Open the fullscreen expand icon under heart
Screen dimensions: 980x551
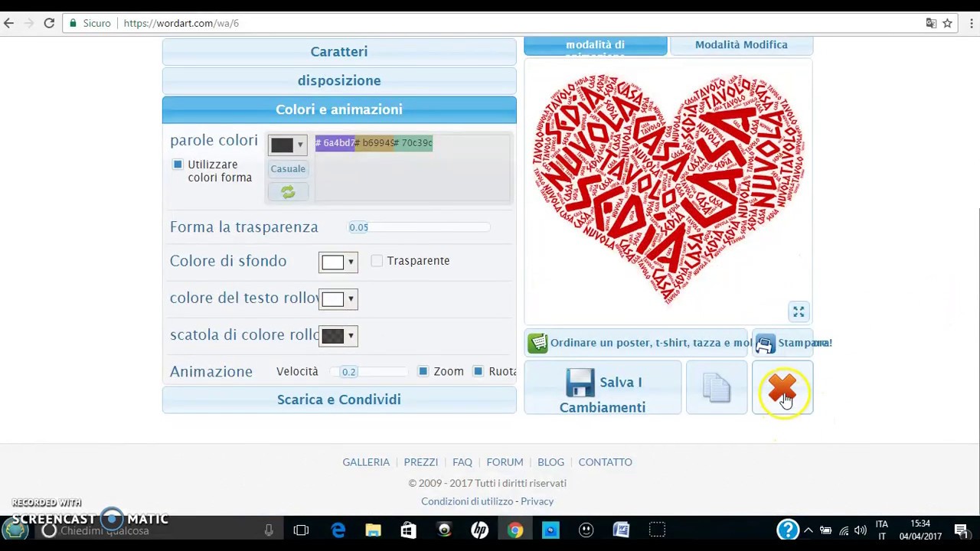pos(799,311)
